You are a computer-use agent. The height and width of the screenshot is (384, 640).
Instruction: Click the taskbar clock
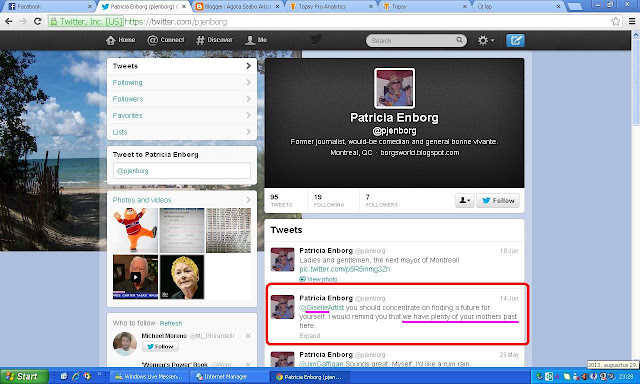click(x=626, y=377)
